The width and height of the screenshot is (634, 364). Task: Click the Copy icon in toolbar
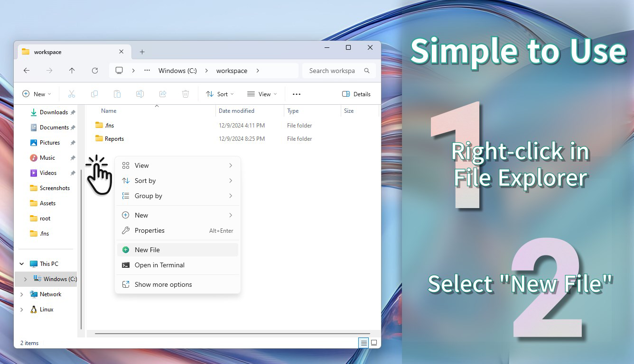(94, 94)
